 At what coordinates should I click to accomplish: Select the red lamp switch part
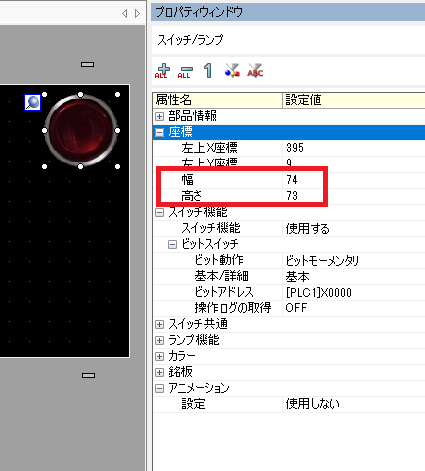[x=81, y=130]
